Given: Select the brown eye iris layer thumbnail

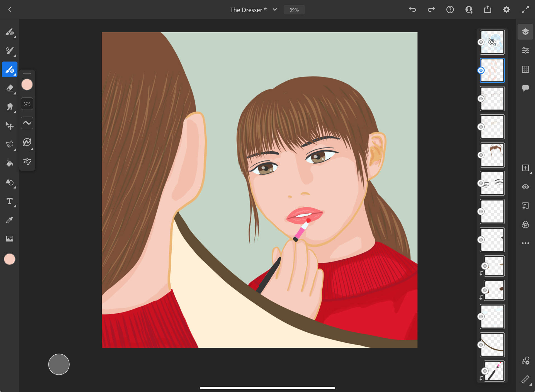Looking at the screenshot, I should 494,290.
